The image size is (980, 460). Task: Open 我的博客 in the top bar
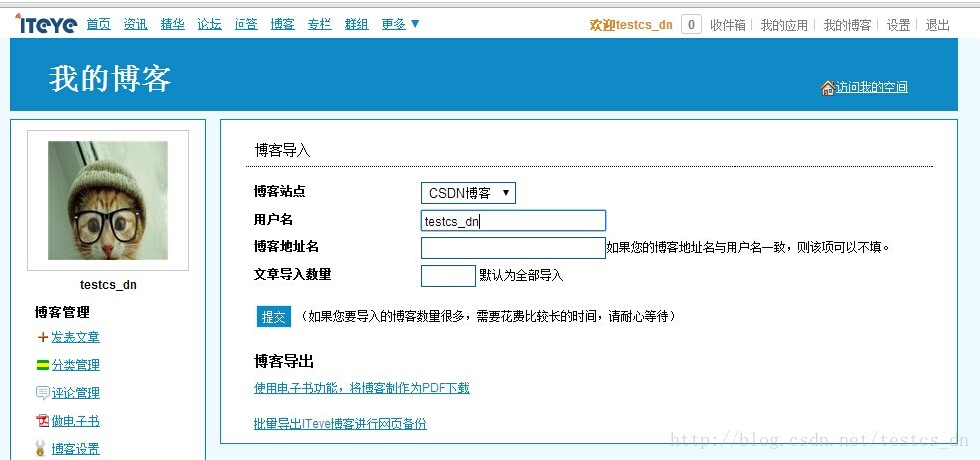[x=847, y=25]
